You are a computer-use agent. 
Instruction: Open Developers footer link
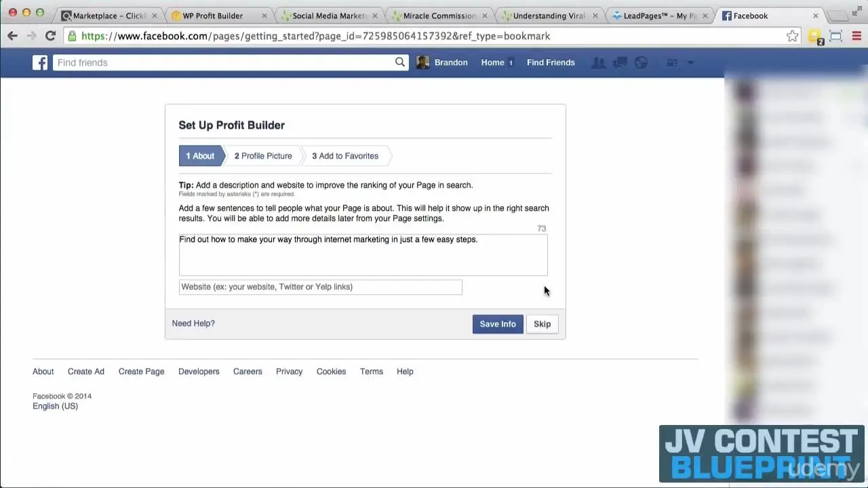199,371
